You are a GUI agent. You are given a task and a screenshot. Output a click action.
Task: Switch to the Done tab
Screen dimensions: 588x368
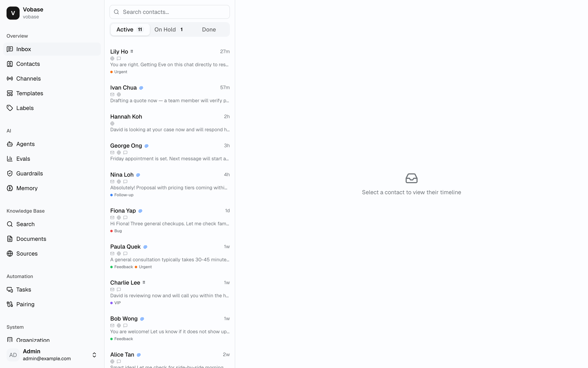(x=209, y=29)
